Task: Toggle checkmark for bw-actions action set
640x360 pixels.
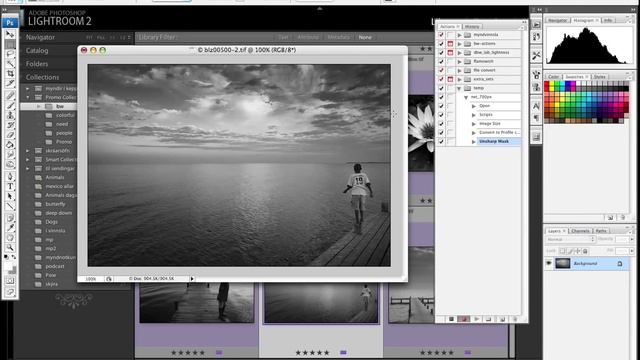Action: [441, 44]
